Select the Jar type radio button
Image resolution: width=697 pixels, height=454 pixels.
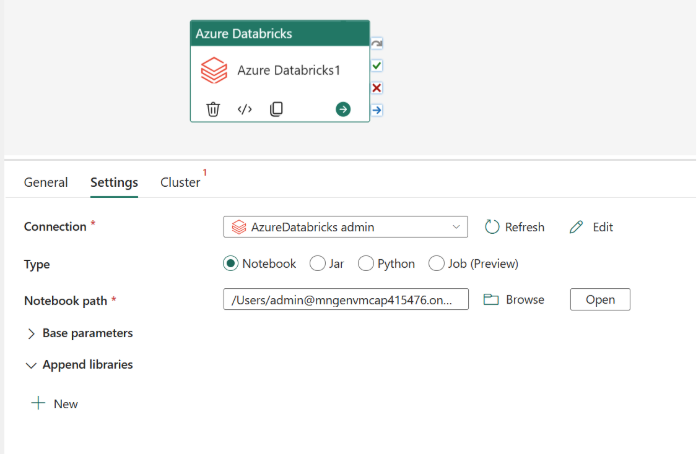click(x=317, y=264)
